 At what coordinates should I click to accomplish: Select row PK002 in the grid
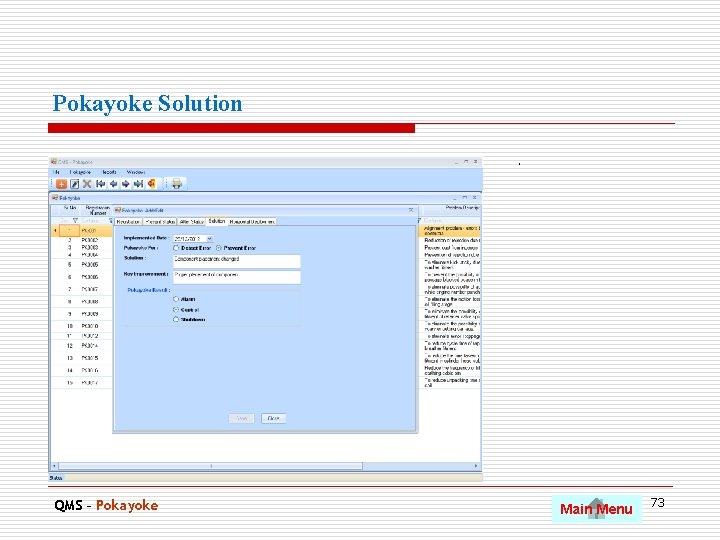(81, 240)
